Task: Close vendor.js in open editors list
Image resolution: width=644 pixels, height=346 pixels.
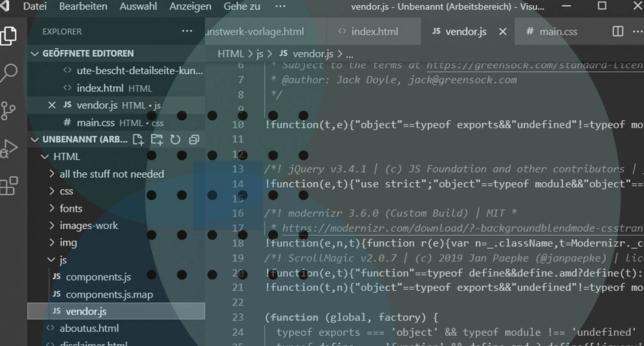Action: [52, 105]
